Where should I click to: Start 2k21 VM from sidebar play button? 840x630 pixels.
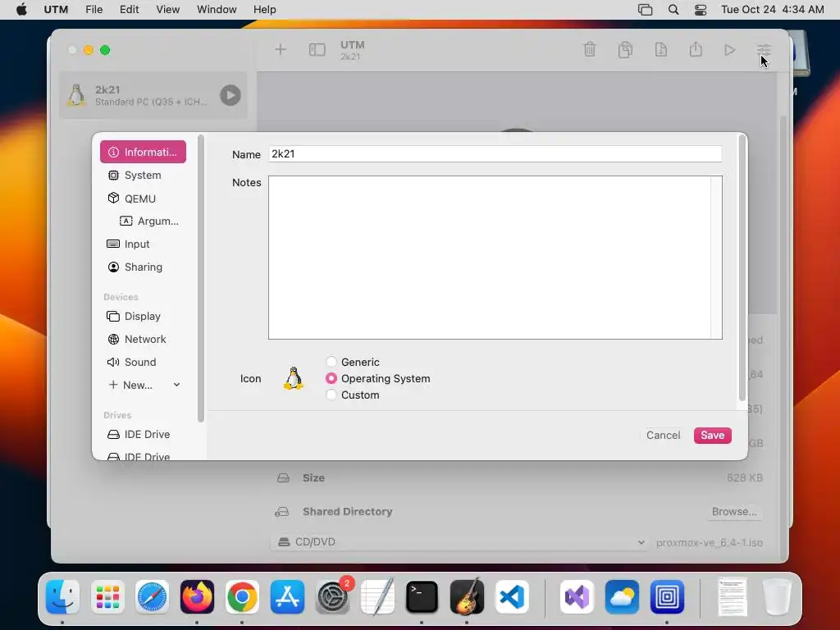point(231,95)
